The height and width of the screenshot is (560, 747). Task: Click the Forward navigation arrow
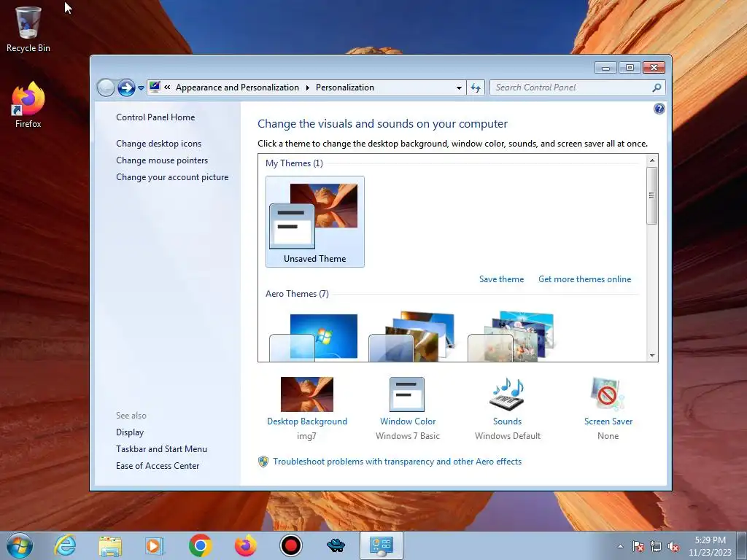(126, 87)
